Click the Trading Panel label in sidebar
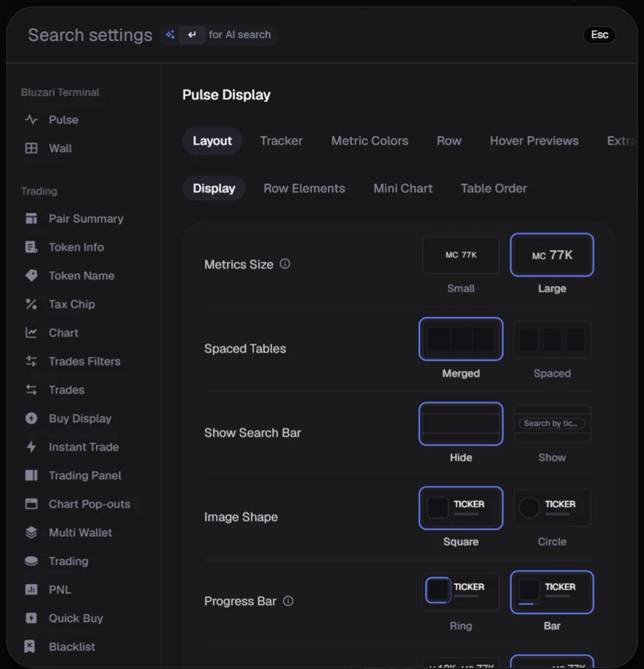 point(86,475)
